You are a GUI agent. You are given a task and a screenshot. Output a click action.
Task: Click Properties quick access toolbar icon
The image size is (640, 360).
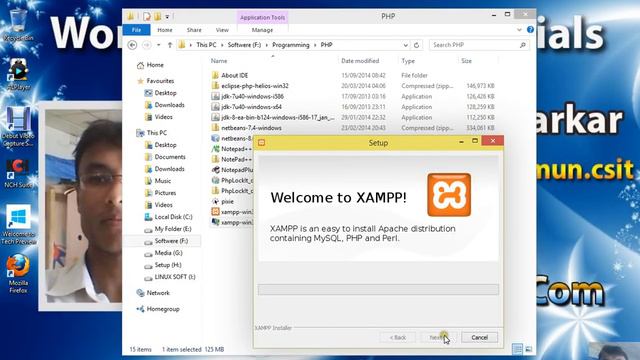[147, 16]
